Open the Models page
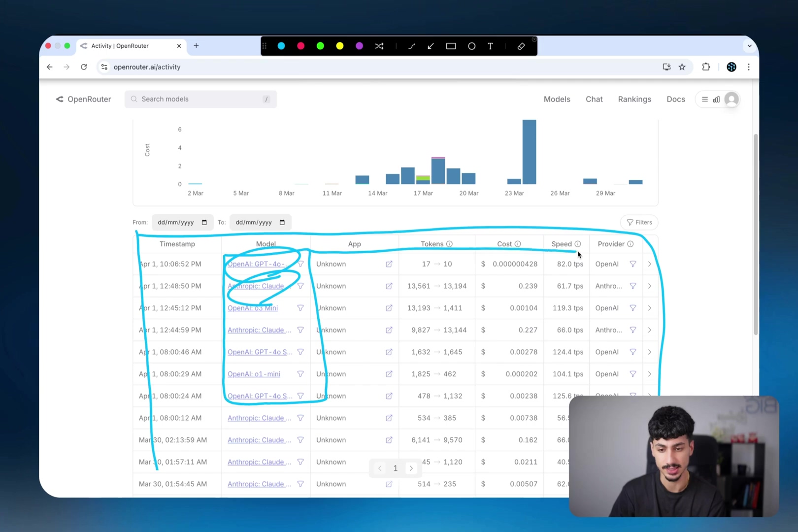This screenshot has height=532, width=798. [x=557, y=99]
